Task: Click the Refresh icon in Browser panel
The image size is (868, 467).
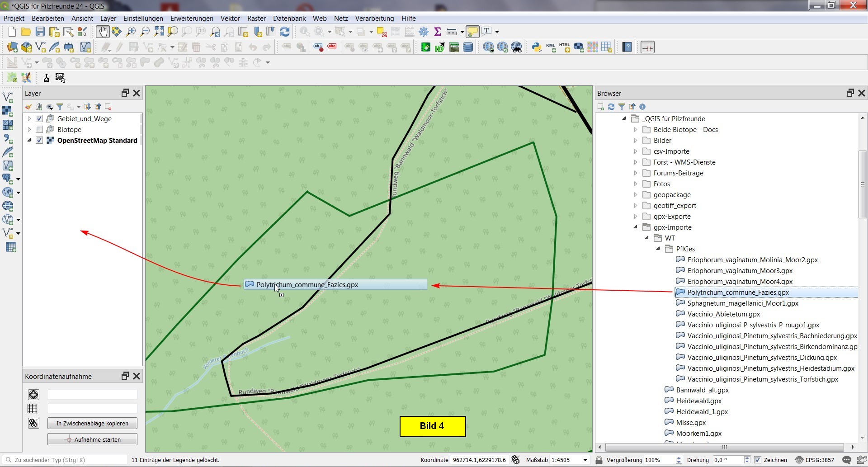Action: click(611, 107)
